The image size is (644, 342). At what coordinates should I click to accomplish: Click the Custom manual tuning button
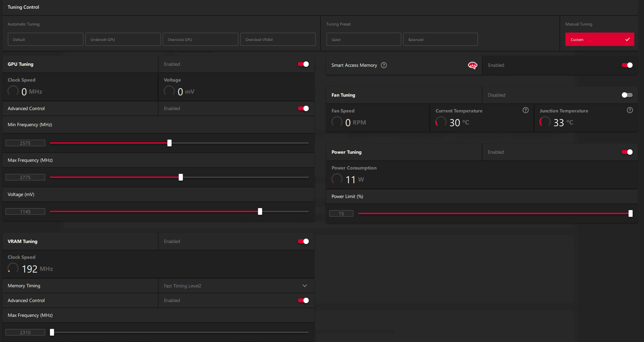[600, 39]
